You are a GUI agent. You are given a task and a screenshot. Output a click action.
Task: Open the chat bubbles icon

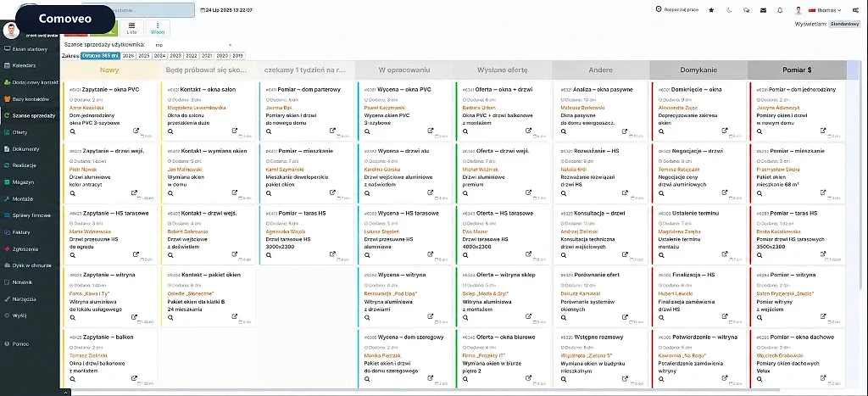point(746,10)
